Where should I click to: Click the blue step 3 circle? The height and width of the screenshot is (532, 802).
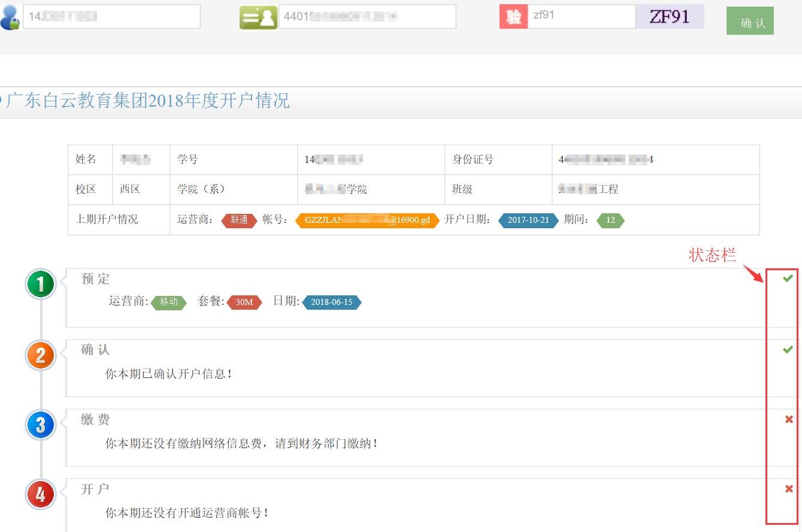40,425
